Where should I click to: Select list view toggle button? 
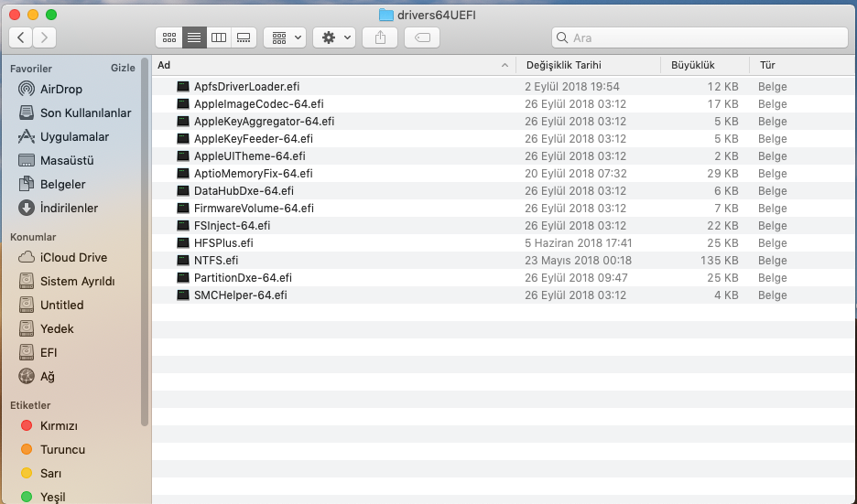point(193,38)
